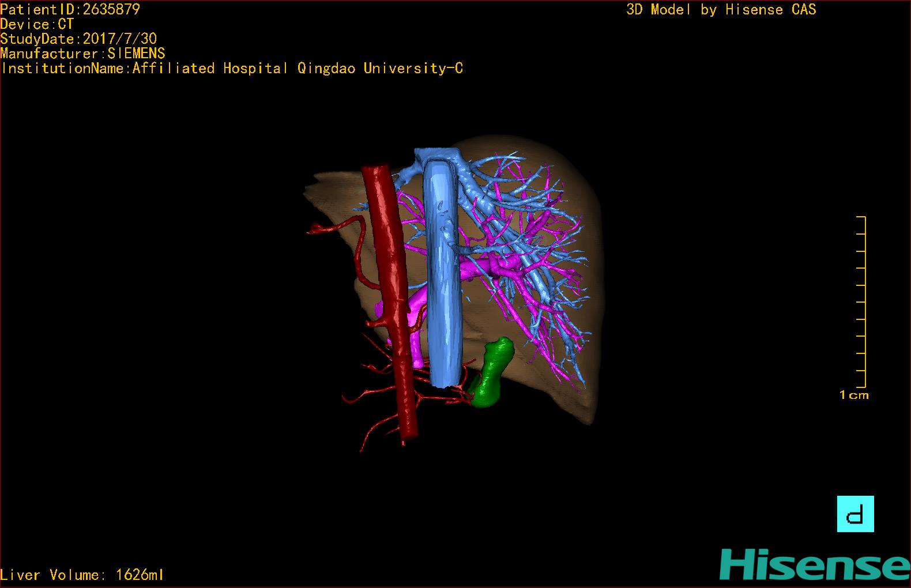This screenshot has width=911, height=588.
Task: Click 'StudyDate:2017/7/30' text
Action: coord(78,39)
